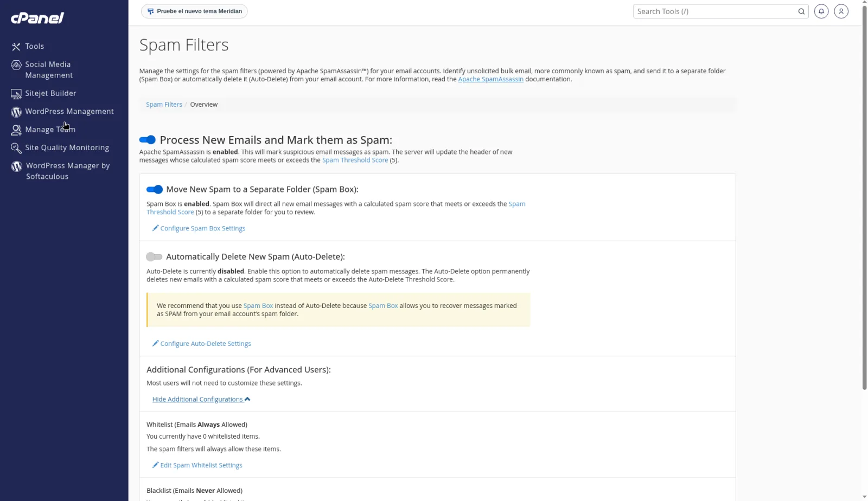The height and width of the screenshot is (501, 868).
Task: Click the Pruebe el nuevo tema Meridian button
Action: [194, 11]
